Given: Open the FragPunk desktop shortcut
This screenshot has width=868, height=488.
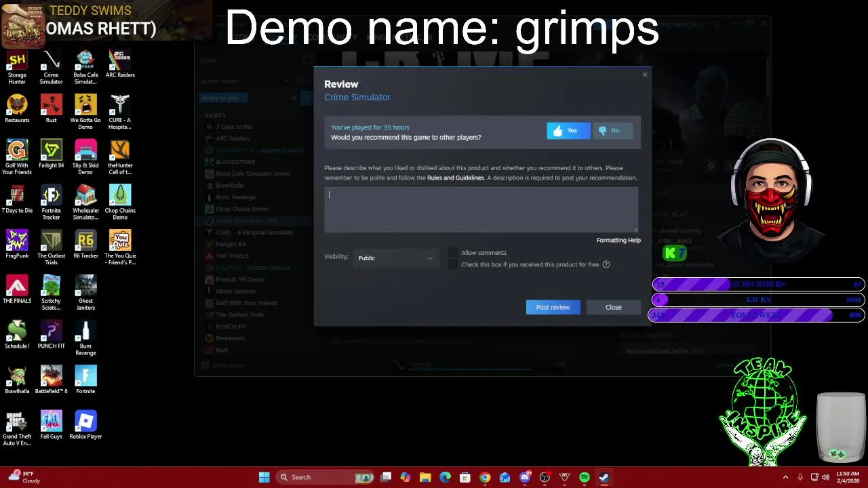Looking at the screenshot, I should pyautogui.click(x=17, y=245).
